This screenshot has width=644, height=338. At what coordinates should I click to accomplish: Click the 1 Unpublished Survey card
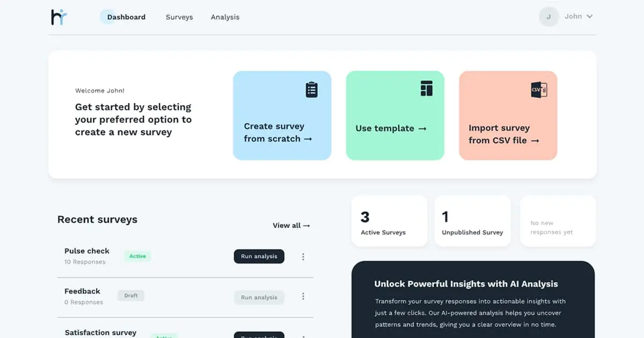472,221
